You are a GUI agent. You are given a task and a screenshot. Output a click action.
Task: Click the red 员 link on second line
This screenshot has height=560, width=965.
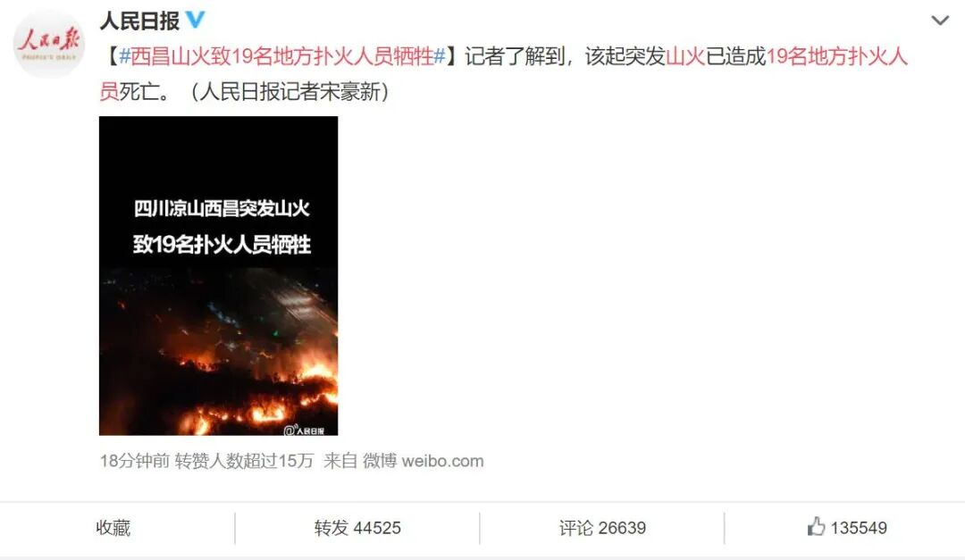[109, 92]
